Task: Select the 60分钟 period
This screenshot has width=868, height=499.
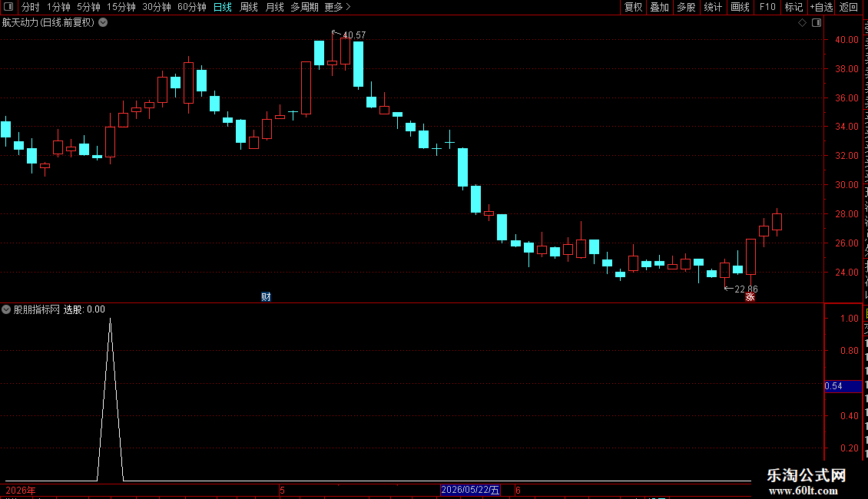Action: (192, 7)
